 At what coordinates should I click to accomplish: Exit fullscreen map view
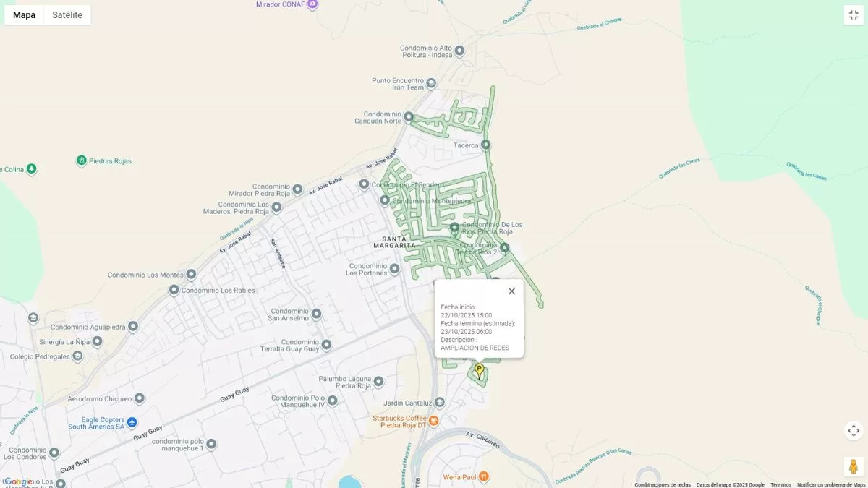pos(854,15)
